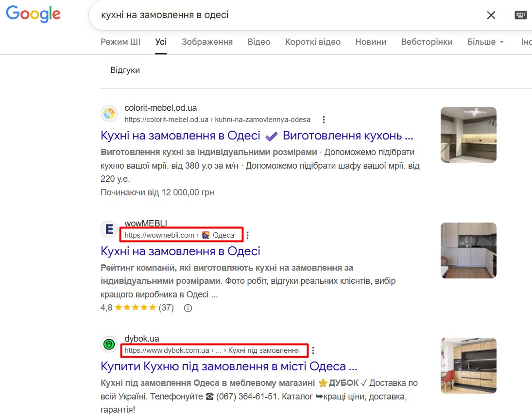Open the colorit-mebel.od.ua URL breadcrumb
This screenshot has width=532, height=415.
pyautogui.click(x=217, y=120)
